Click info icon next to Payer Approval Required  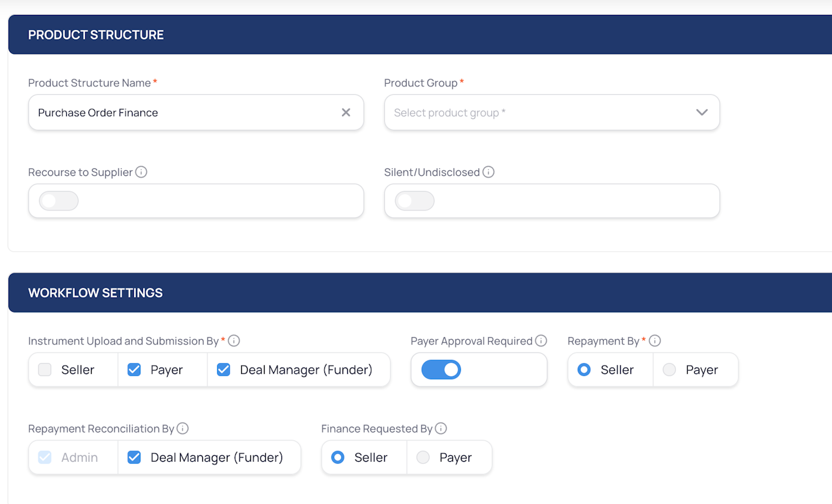[x=541, y=341]
